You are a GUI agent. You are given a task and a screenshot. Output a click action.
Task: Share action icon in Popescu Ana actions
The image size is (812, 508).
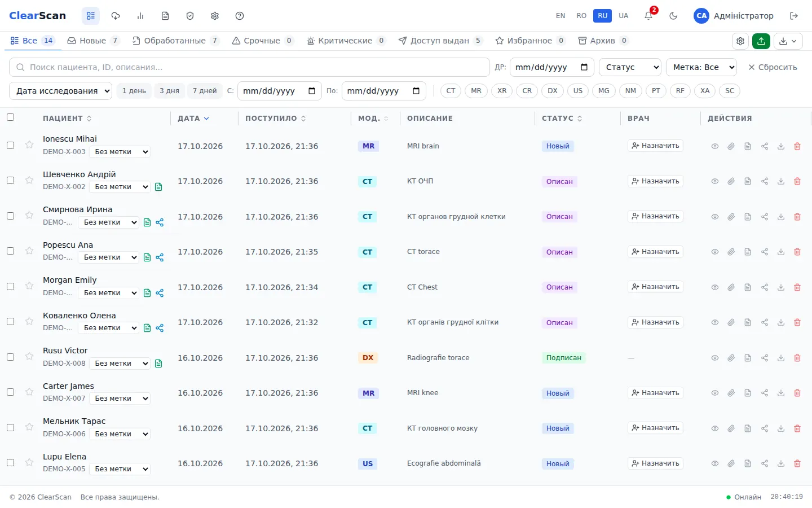coord(765,252)
